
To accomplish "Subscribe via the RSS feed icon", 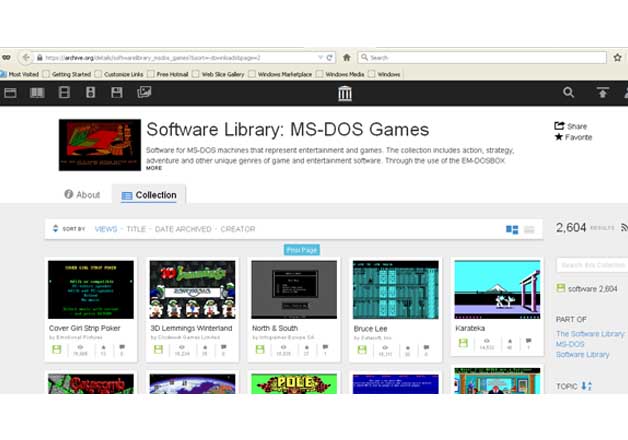I will (x=624, y=227).
